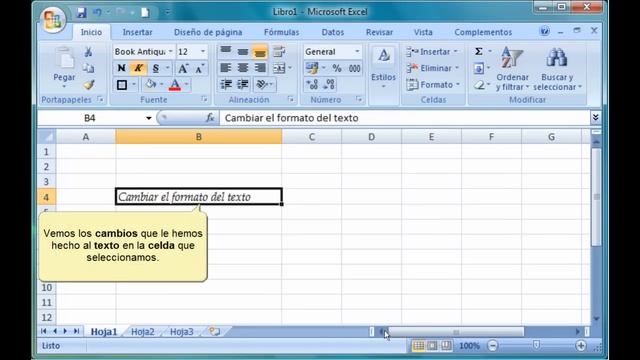Zoom in with the plus button
The height and width of the screenshot is (360, 640).
[580, 346]
